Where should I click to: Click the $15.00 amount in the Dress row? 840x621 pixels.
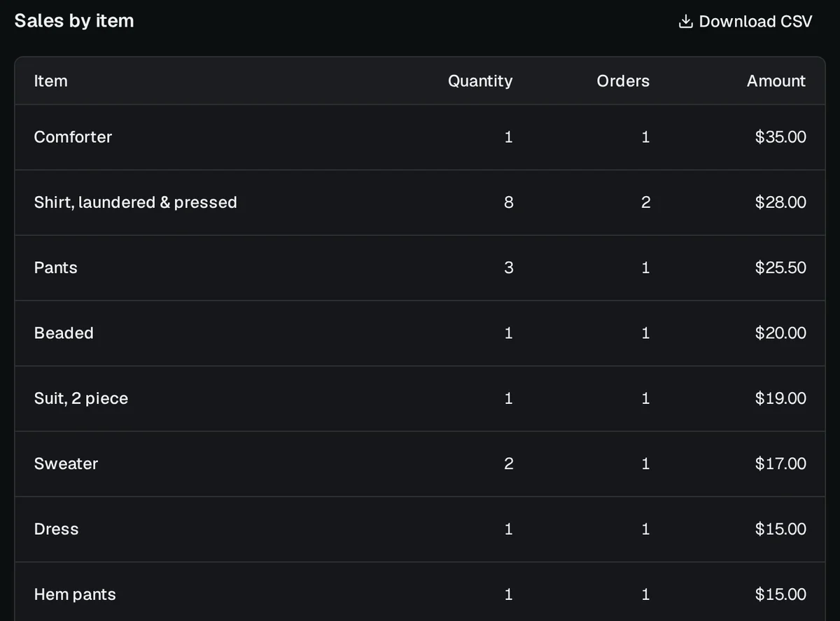(x=780, y=529)
